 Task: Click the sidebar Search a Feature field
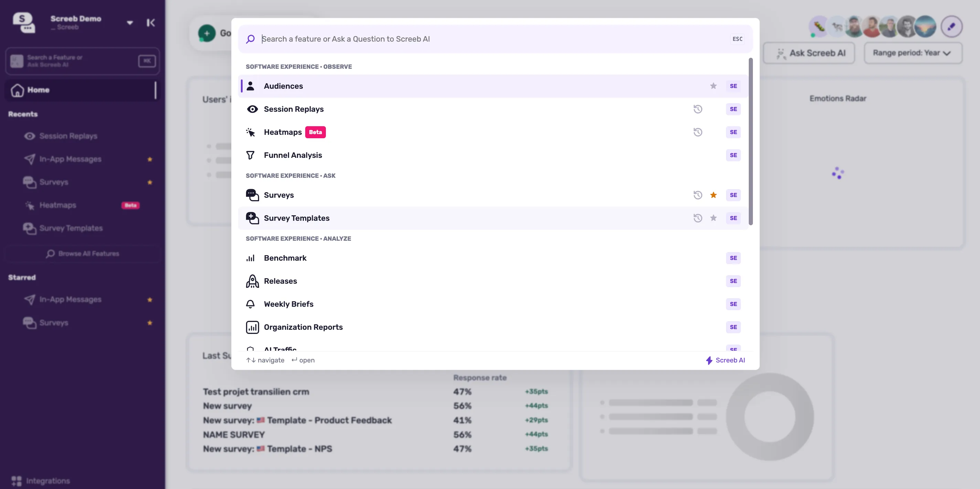(x=83, y=61)
